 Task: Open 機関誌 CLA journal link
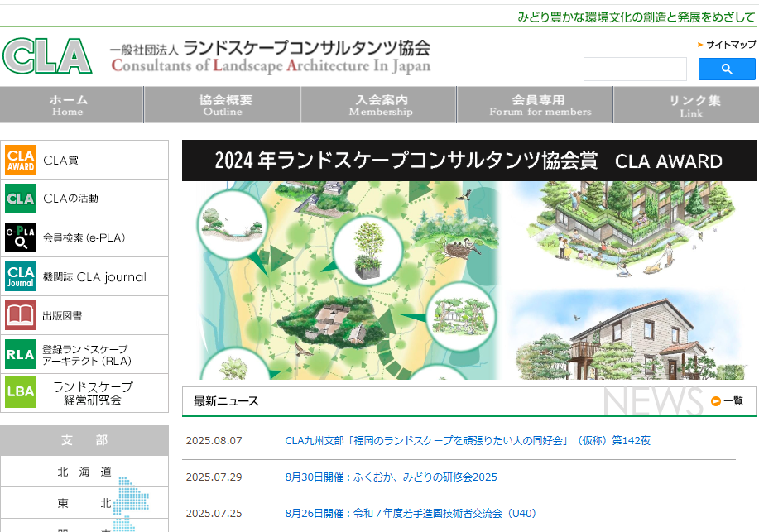point(94,277)
